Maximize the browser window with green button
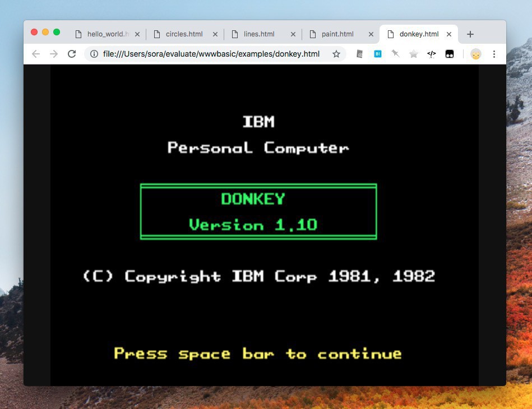This screenshot has height=409, width=532. coord(57,32)
